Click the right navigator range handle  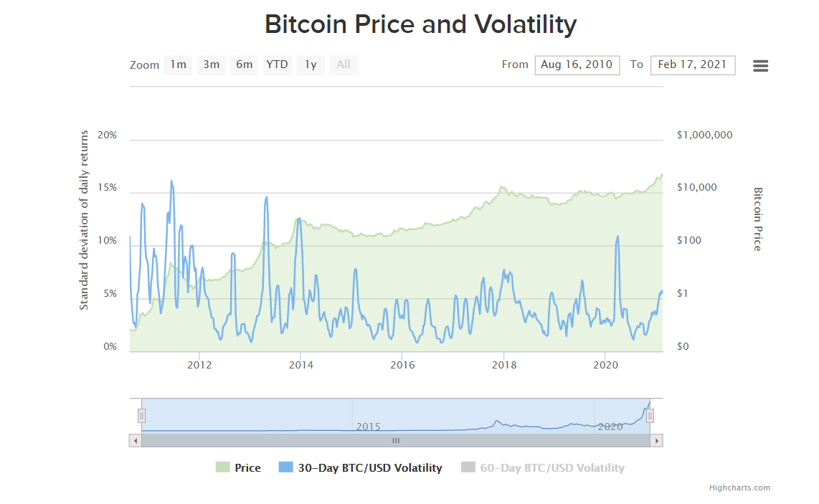point(650,416)
